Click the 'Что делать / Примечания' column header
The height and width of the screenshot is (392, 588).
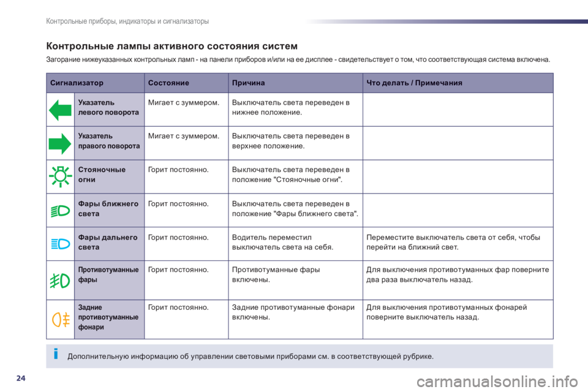click(x=414, y=83)
